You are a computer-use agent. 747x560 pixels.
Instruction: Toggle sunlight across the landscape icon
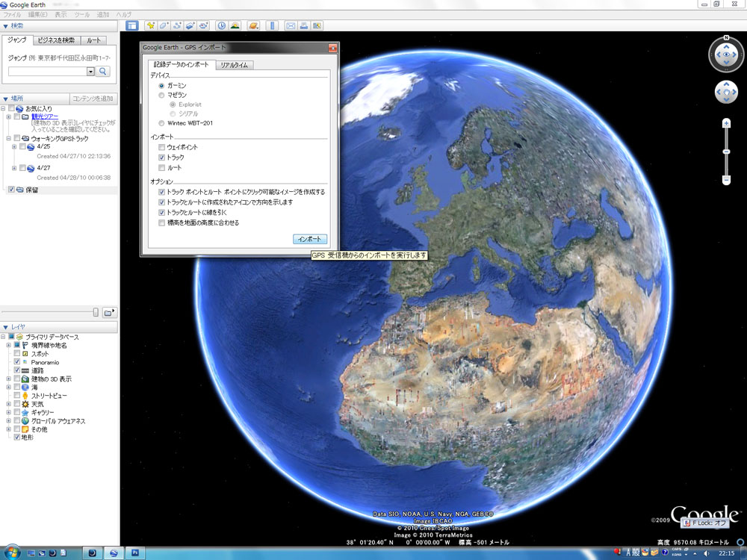click(235, 25)
